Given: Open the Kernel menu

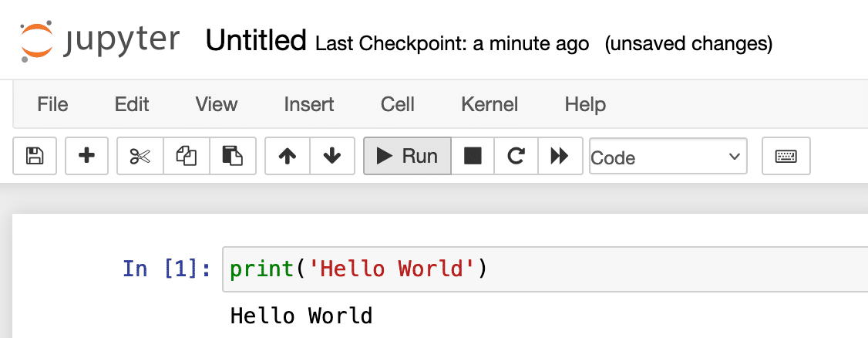Looking at the screenshot, I should click(490, 104).
